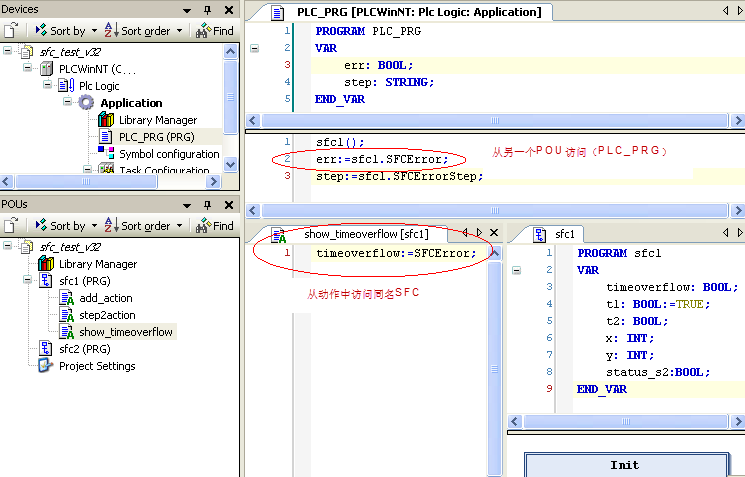Collapse sfc1 (PRG) node in POUs
Screen dimensions: 745x477
click(x=27, y=279)
